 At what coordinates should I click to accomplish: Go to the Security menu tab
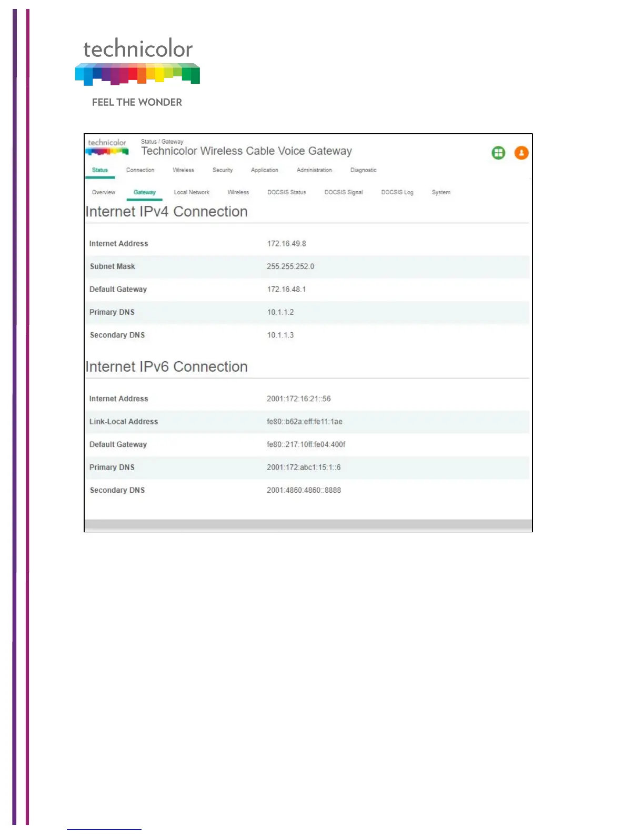pos(223,170)
